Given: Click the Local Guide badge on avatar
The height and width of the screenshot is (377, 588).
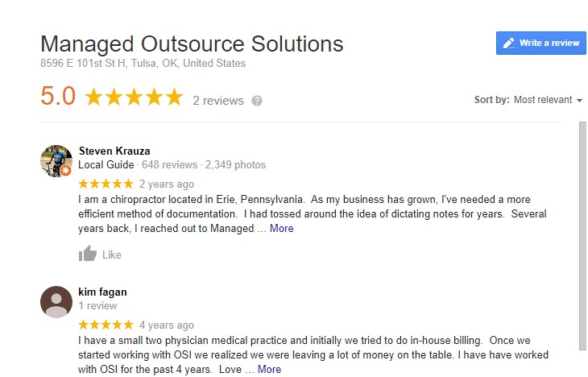Looking at the screenshot, I should (x=66, y=171).
